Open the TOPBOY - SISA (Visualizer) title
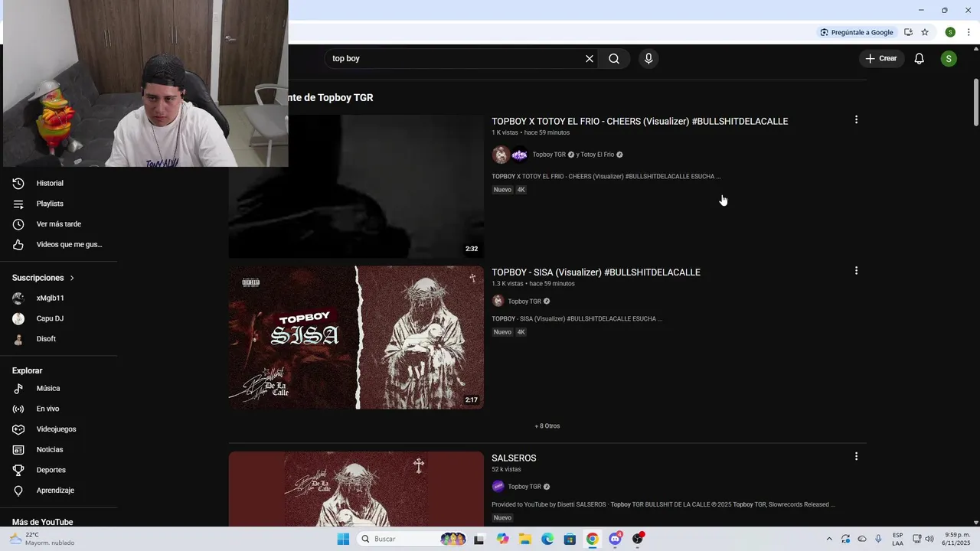980x551 pixels. click(x=596, y=272)
